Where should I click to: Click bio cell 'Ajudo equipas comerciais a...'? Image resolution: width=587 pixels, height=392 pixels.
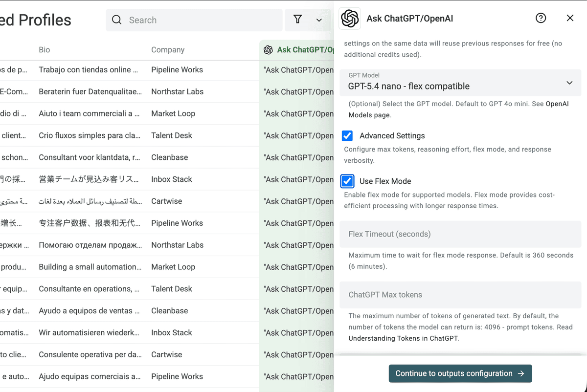pyautogui.click(x=90, y=376)
